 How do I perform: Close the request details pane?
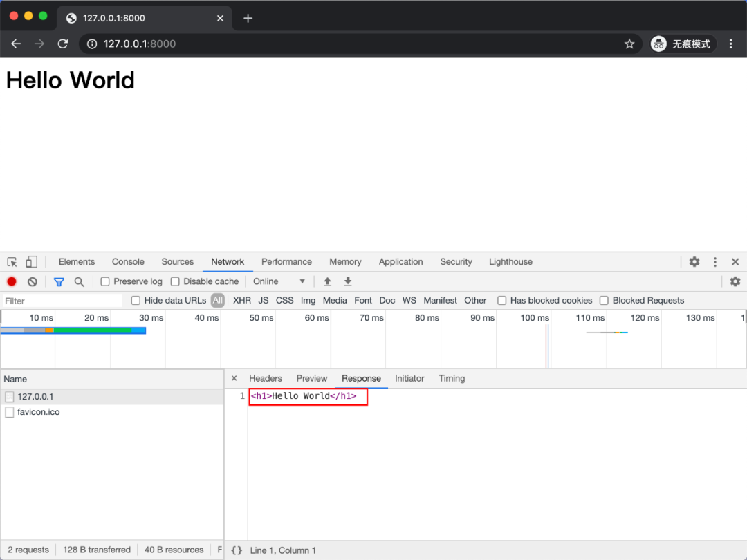point(234,378)
